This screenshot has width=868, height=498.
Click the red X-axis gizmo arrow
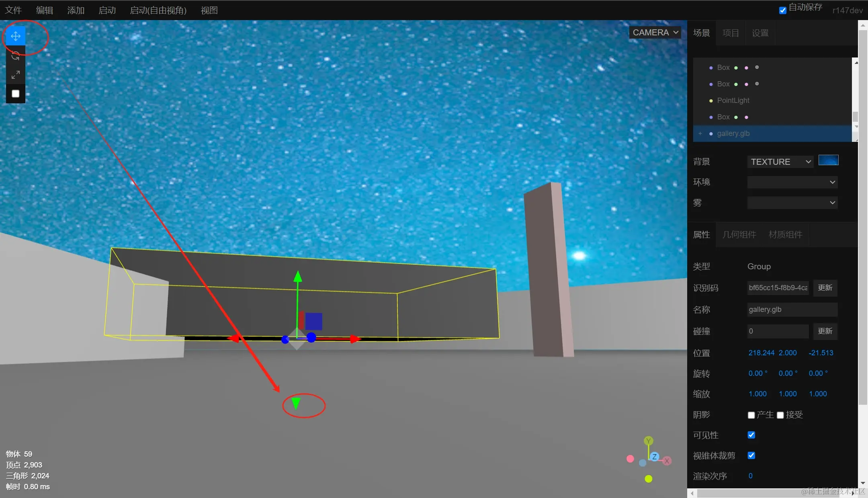coord(354,339)
